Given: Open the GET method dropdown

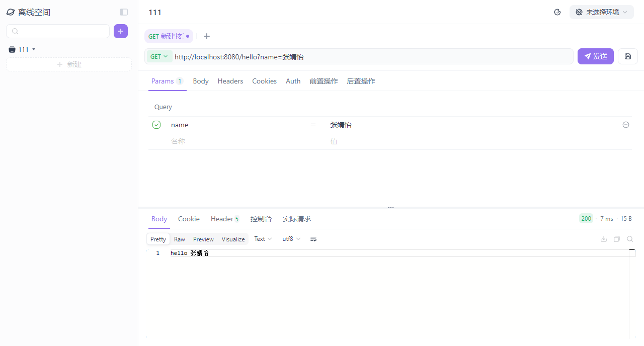Looking at the screenshot, I should coord(159,56).
